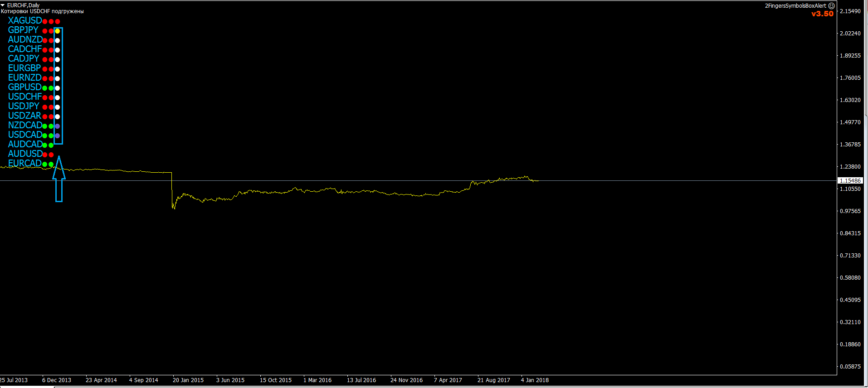
Task: Choose the CADCHF symbol label
Action: point(25,49)
